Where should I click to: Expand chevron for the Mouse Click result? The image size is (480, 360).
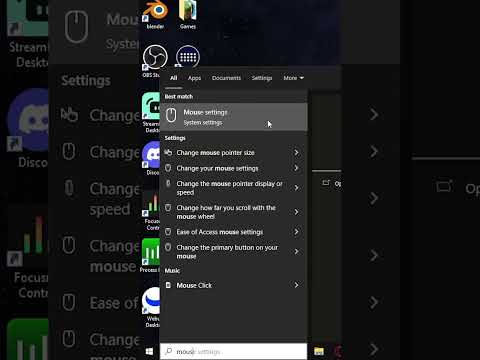[296, 285]
